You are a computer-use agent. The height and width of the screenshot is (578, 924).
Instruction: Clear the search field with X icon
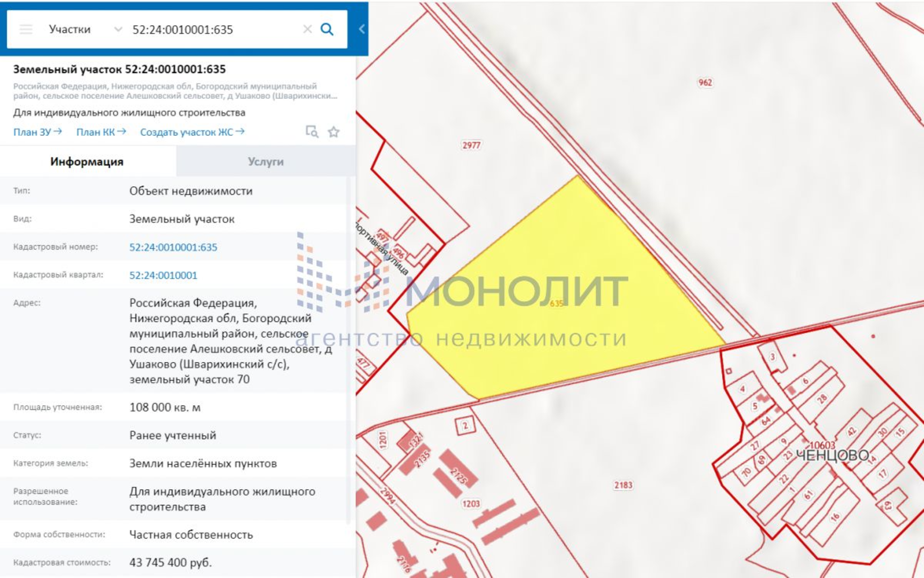(307, 30)
